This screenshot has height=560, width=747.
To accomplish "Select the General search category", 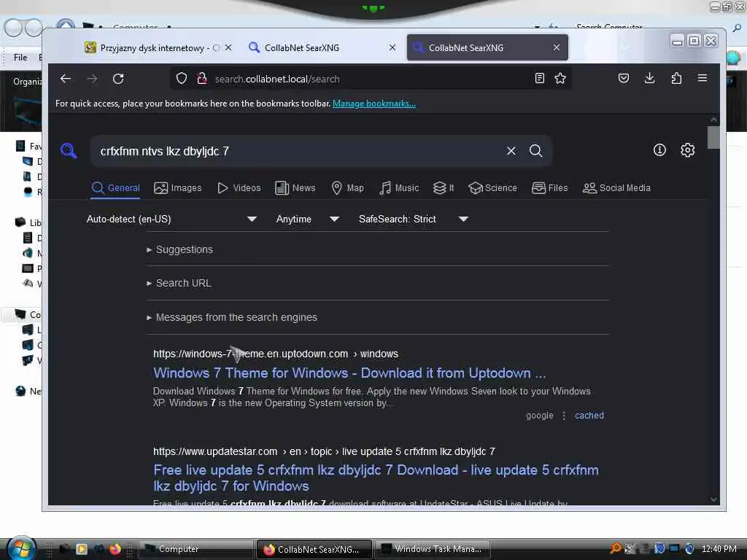I will coord(116,188).
